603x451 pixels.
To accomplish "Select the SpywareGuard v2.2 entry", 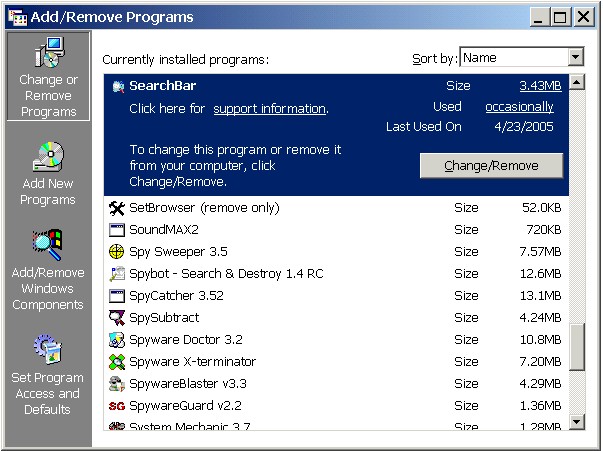I will coord(336,406).
